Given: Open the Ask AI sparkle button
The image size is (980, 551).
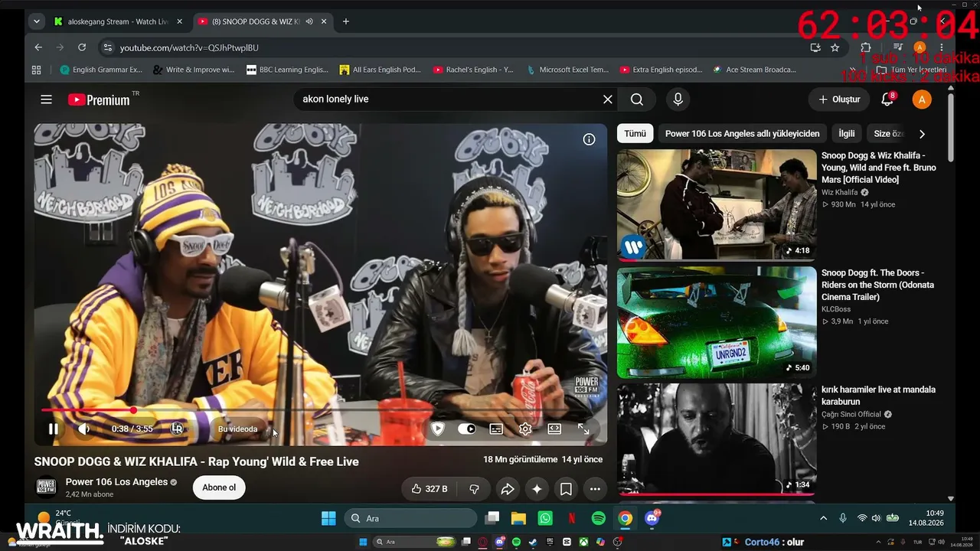Looking at the screenshot, I should click(x=537, y=488).
